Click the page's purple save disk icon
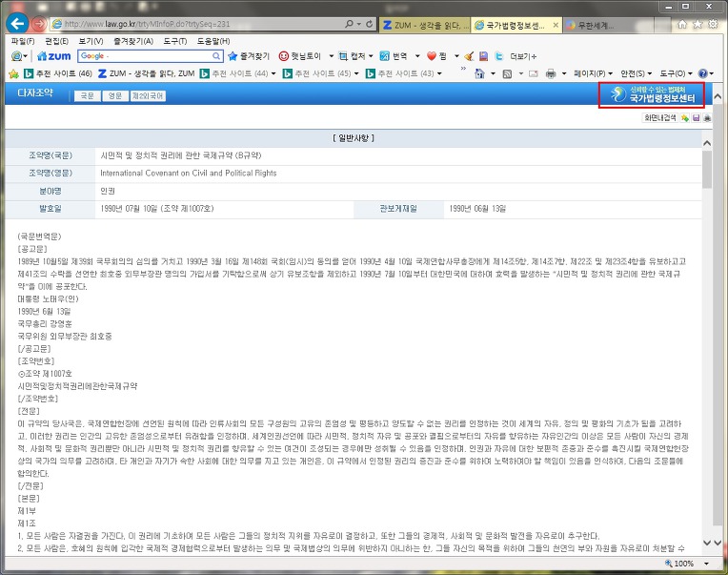728x575 pixels. tap(696, 118)
